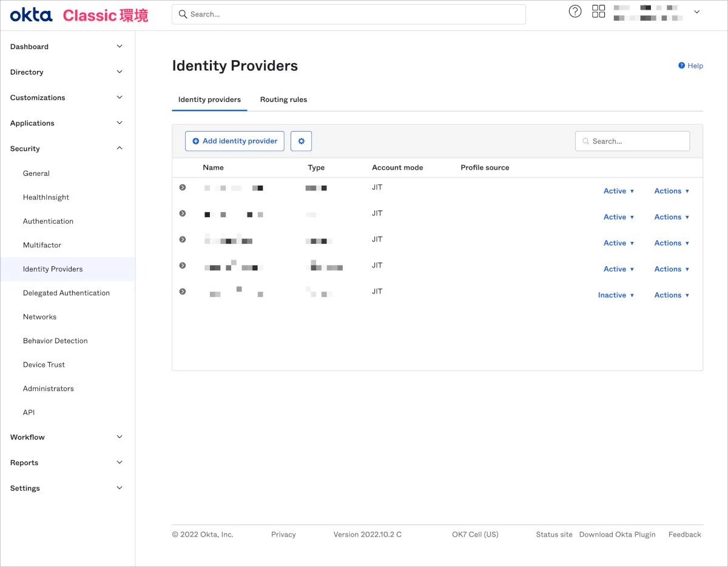
Task: Collapse the Security sidebar section
Action: (x=120, y=149)
